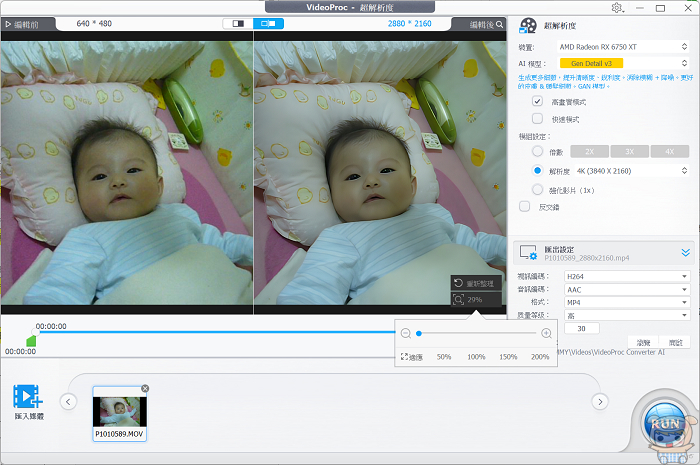Select the 100% zoom preset
This screenshot has width=700, height=465.
[476, 357]
